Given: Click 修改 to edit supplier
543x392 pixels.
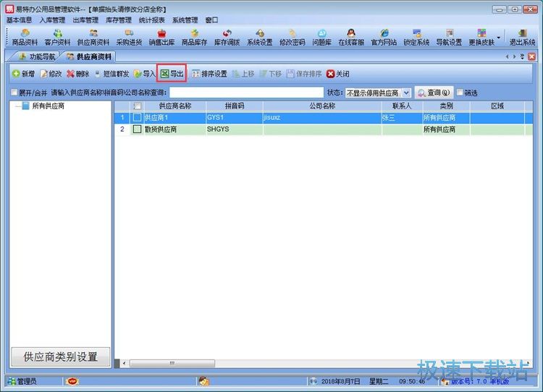Looking at the screenshot, I should point(51,74).
